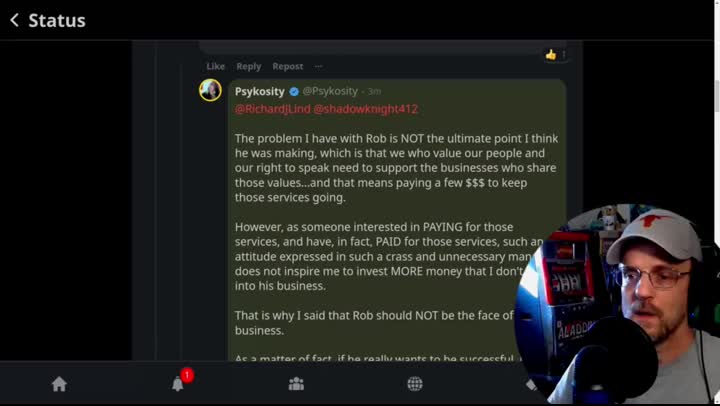Click the partially hidden rightmost bottom bar icon

[532, 385]
